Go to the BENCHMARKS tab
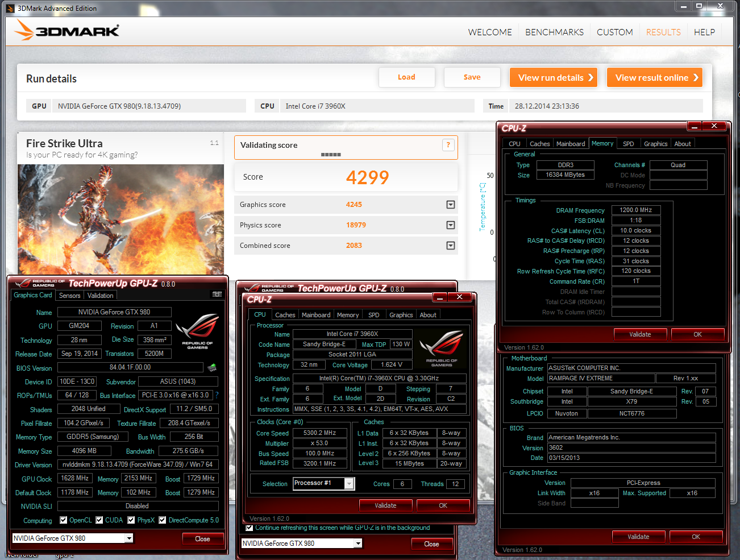 tap(554, 32)
